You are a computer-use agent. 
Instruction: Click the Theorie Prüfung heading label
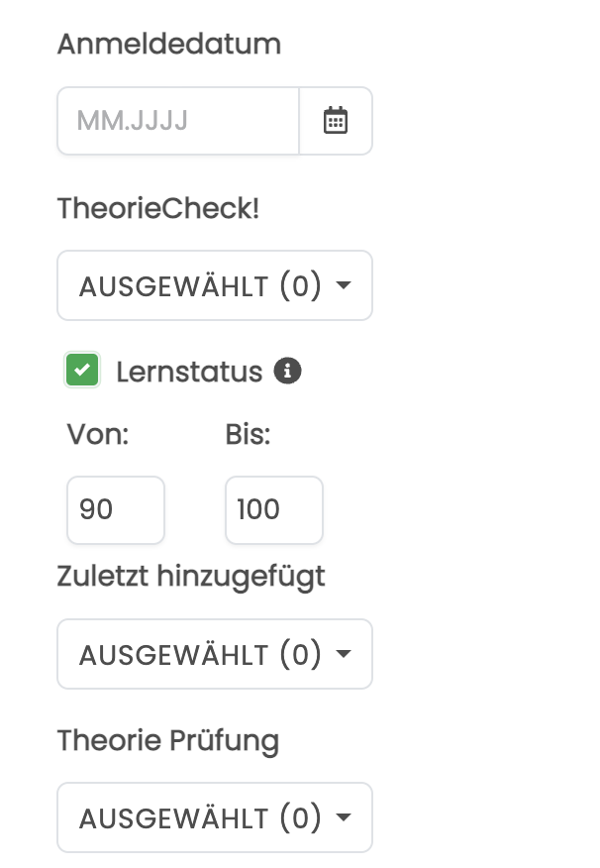tap(168, 741)
